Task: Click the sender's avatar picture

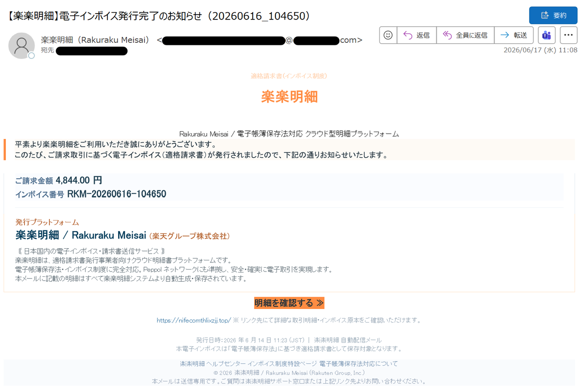Action: (x=21, y=46)
